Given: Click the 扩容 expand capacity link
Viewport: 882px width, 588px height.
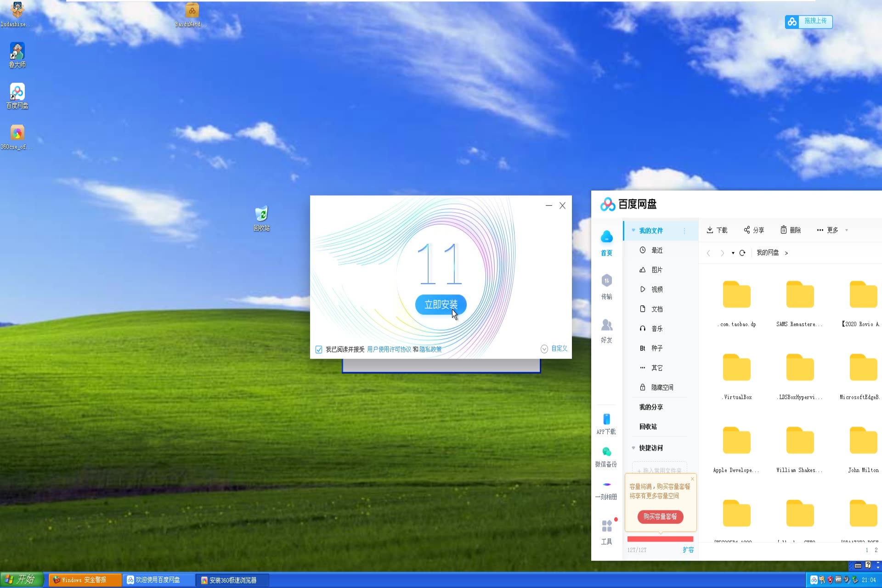Looking at the screenshot, I should (688, 550).
